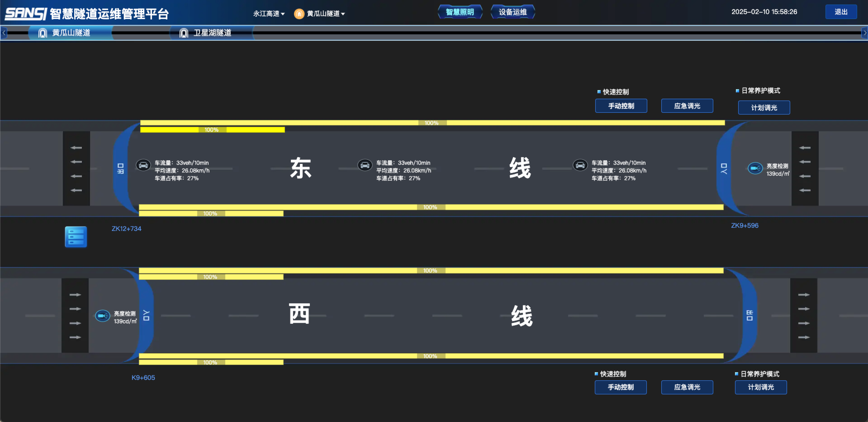
Task: Click west line top long 100% light bar
Action: coord(431,270)
